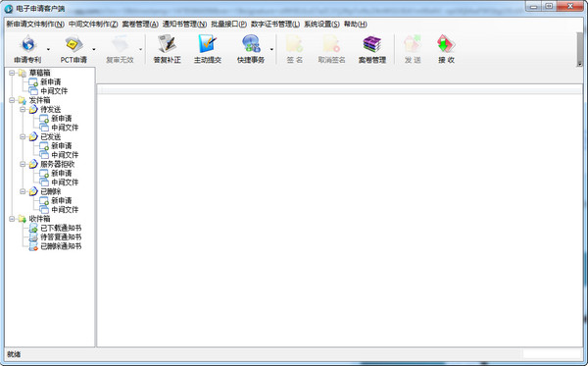Viewport: 588px width, 366px height.
Task: Collapse the 已发送 tree node
Action: [23, 136]
